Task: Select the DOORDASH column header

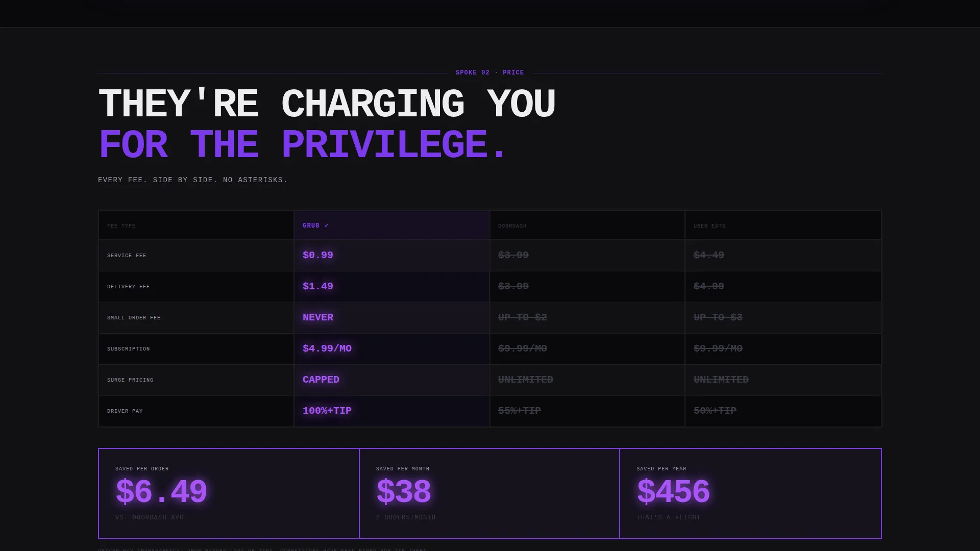Action: 587,225
